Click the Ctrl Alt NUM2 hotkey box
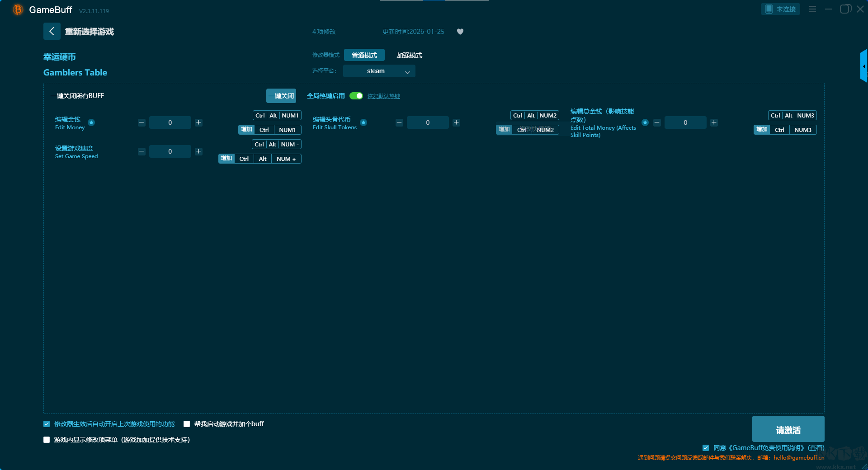868x470 pixels. point(535,115)
